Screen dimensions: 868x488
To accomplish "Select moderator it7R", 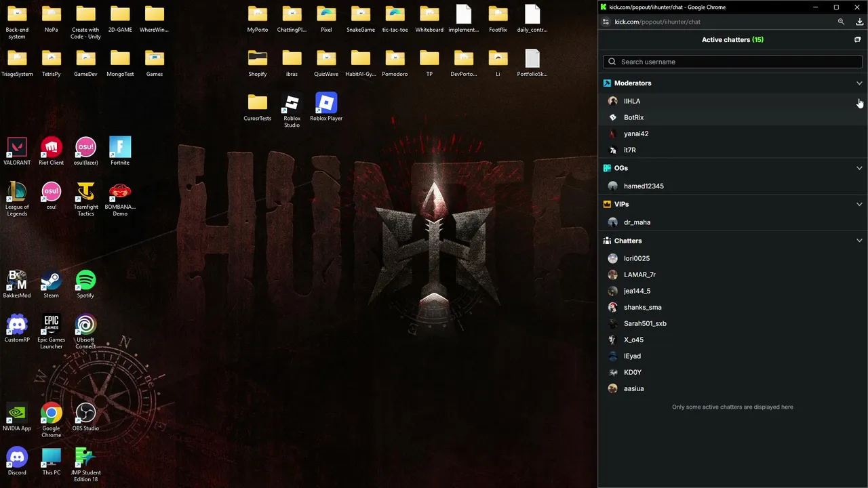I will click(732, 150).
